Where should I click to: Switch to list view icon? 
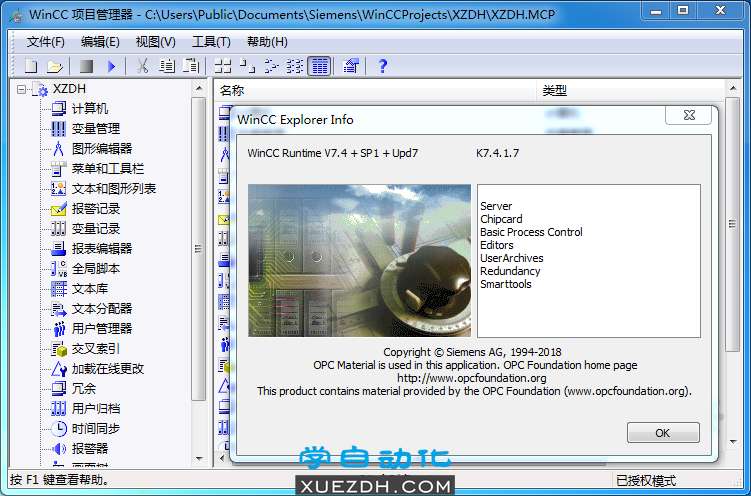pos(272,66)
